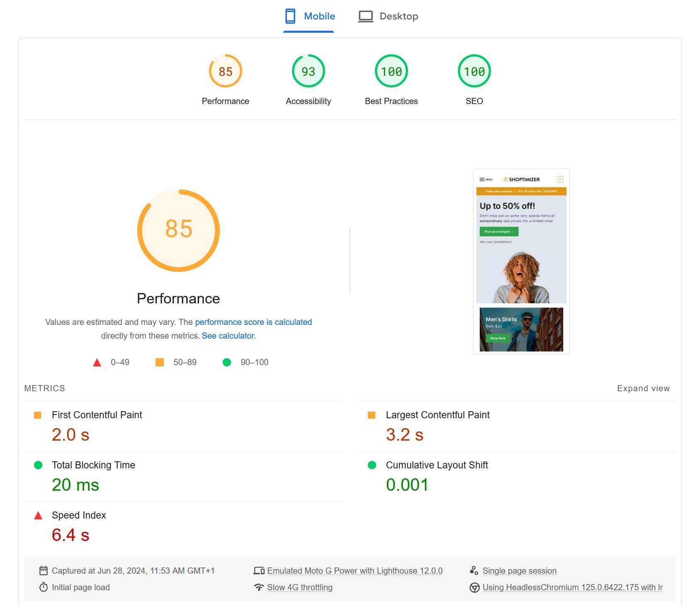Image resolution: width=700 pixels, height=606 pixels.
Task: Click the Chrome icon beside HeadlessChromium
Action: [x=474, y=588]
